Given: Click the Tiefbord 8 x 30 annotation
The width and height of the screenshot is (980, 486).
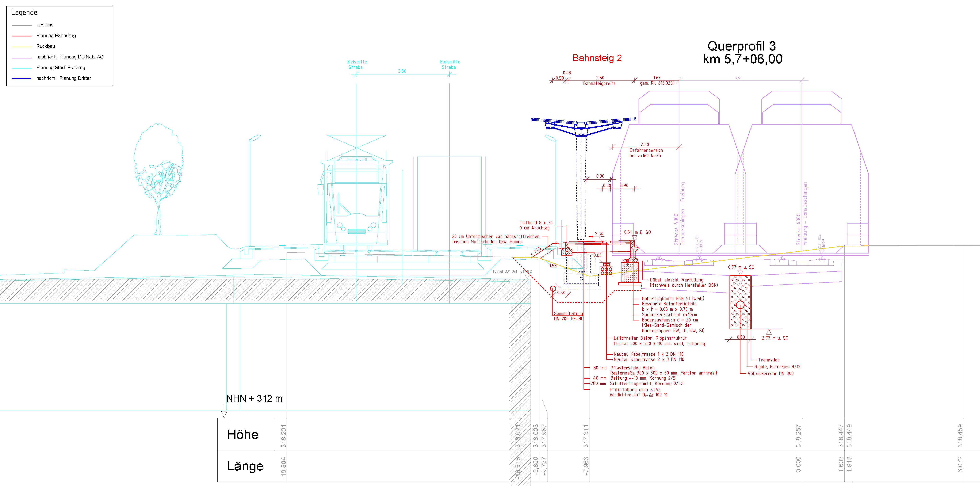Looking at the screenshot, I should [536, 223].
